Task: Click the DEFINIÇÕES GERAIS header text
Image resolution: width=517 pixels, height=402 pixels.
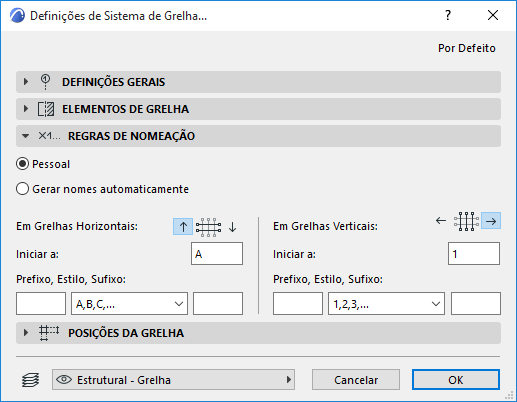Action: 113,82
